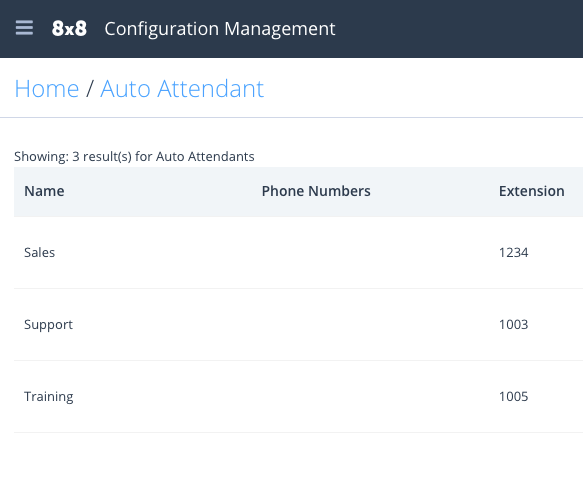Open the hamburger navigation menu

pos(24,28)
